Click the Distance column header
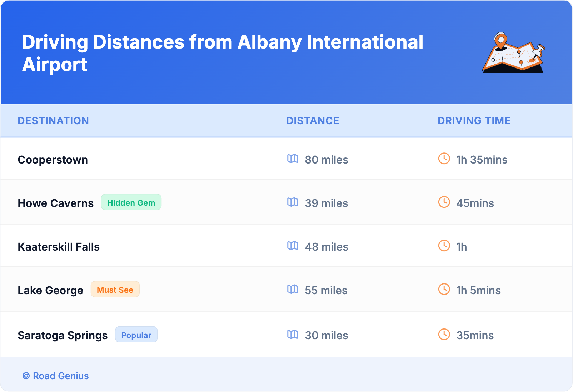The image size is (573, 392). click(x=313, y=121)
